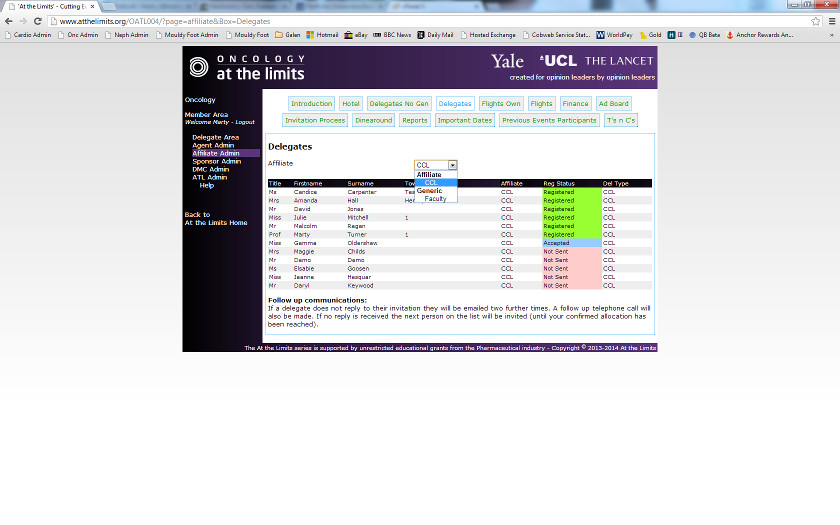Open the Gold bookmark
Viewport: 840px width, 525px height.
click(x=650, y=35)
